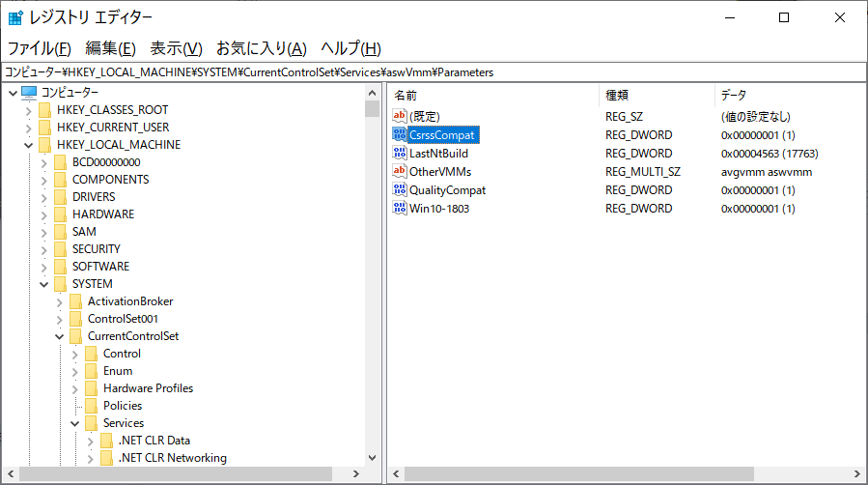The height and width of the screenshot is (485, 868).
Task: Click the DWORD icon beside LastNtBuild
Action: [399, 153]
